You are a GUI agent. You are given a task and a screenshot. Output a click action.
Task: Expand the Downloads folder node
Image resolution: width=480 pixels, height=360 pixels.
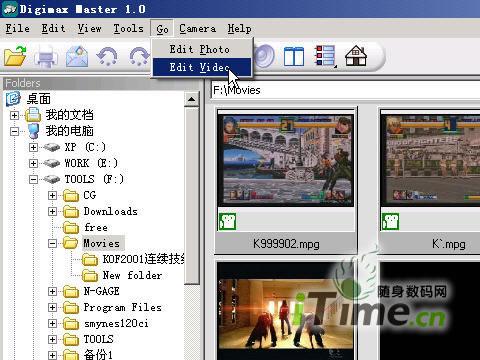point(52,211)
